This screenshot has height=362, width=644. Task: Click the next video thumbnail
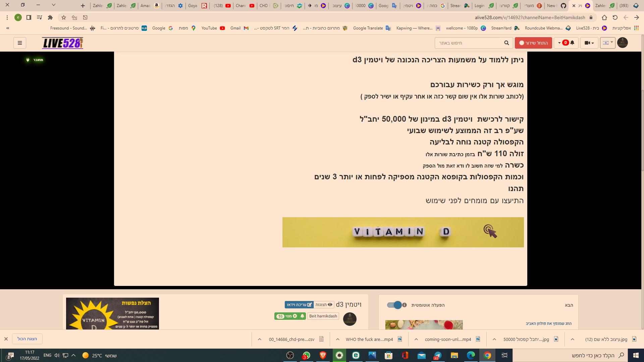pyautogui.click(x=424, y=324)
